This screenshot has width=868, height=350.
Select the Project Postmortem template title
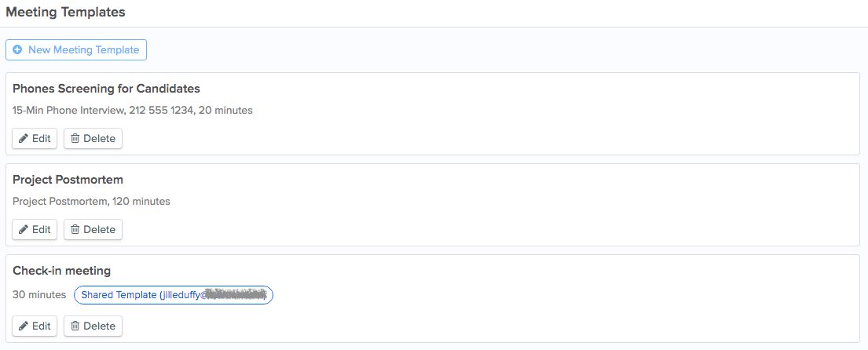coord(68,180)
